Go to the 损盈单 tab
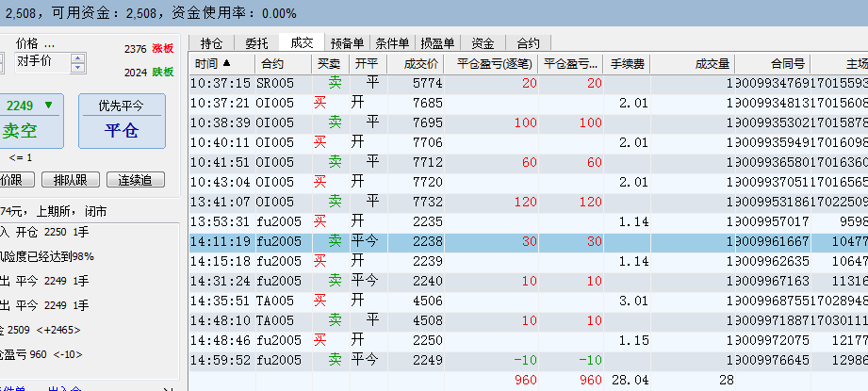 click(x=437, y=42)
